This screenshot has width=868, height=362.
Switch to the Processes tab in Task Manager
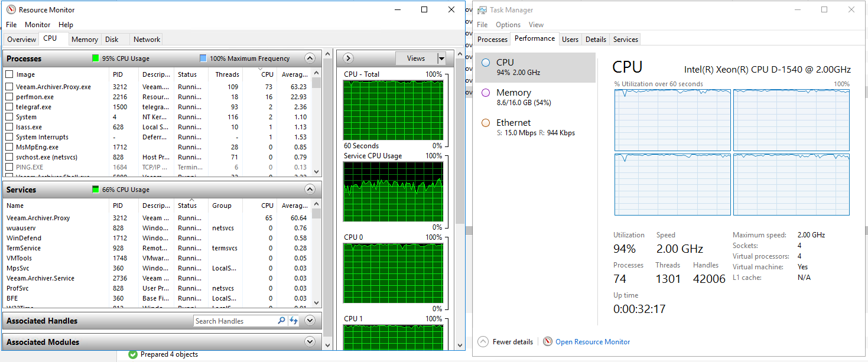click(x=492, y=40)
